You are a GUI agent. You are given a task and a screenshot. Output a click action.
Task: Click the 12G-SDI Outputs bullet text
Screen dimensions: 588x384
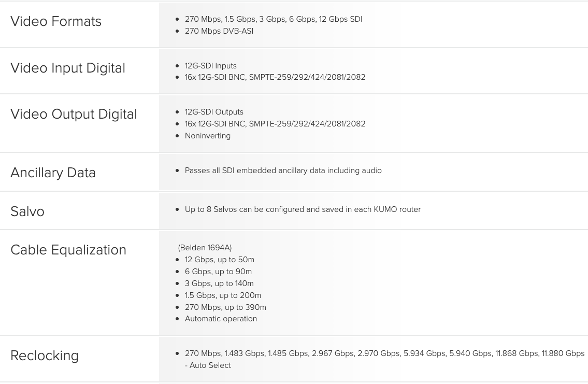pos(214,112)
